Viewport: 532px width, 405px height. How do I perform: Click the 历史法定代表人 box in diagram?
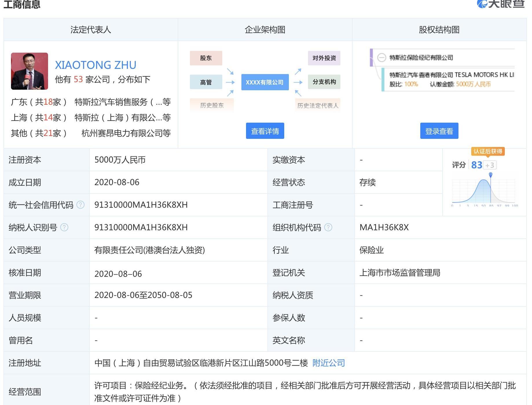(x=318, y=105)
